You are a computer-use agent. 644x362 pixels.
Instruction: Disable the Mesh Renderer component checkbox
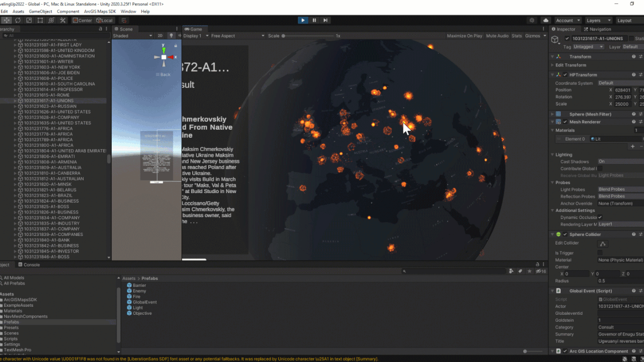pyautogui.click(x=565, y=122)
